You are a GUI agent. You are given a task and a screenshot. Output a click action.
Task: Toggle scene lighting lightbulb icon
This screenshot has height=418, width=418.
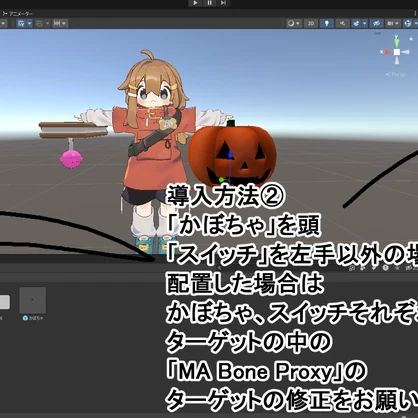pyautogui.click(x=327, y=23)
